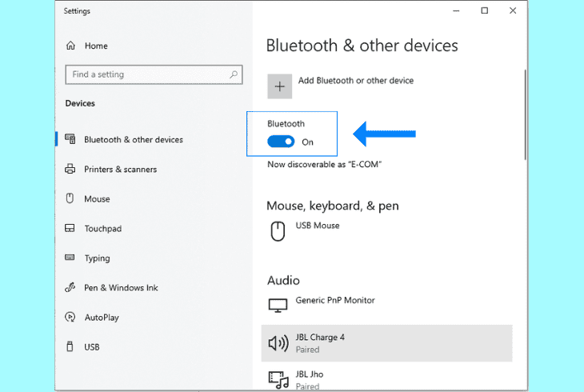Open Mouse settings page
584x392 pixels.
pos(97,199)
